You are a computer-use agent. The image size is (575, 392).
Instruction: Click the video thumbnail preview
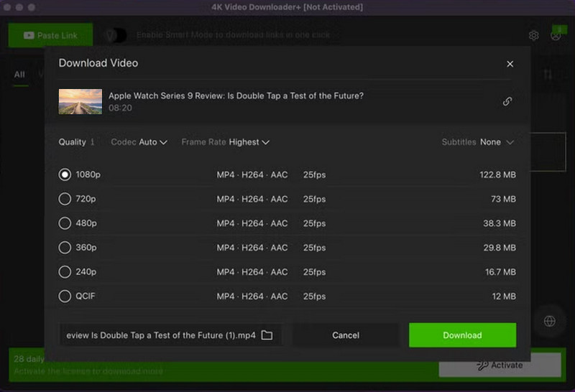tap(80, 101)
